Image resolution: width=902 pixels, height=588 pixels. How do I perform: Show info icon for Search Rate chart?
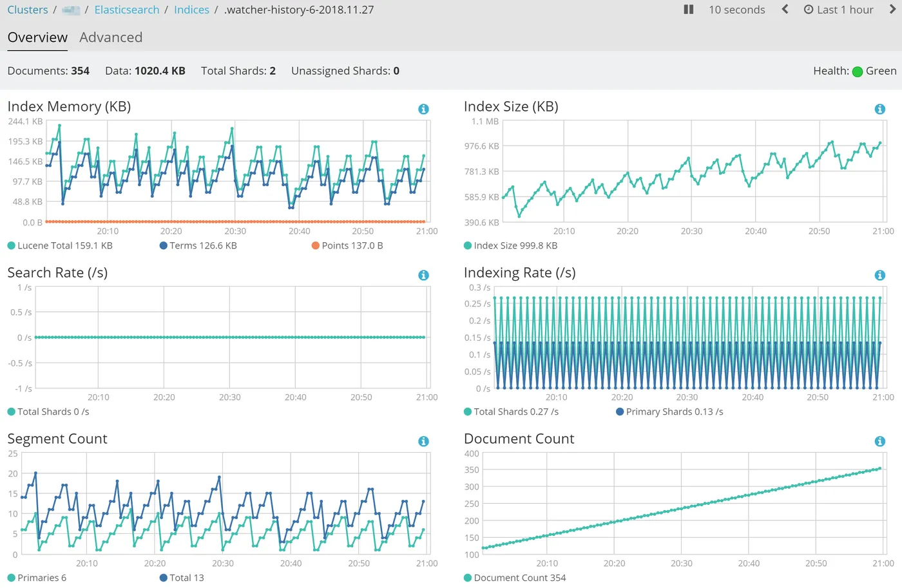[423, 275]
